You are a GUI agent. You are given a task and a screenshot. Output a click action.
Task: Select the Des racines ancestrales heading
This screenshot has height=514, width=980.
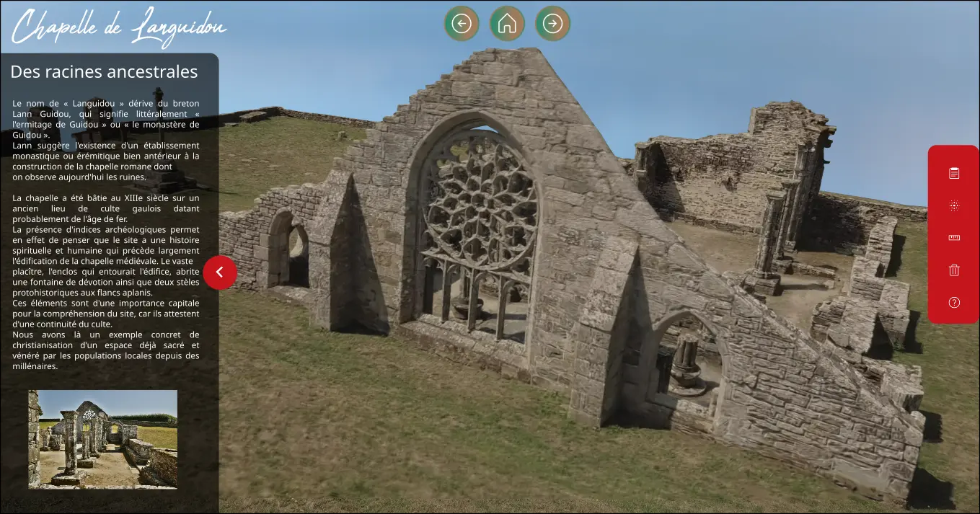[x=104, y=72]
